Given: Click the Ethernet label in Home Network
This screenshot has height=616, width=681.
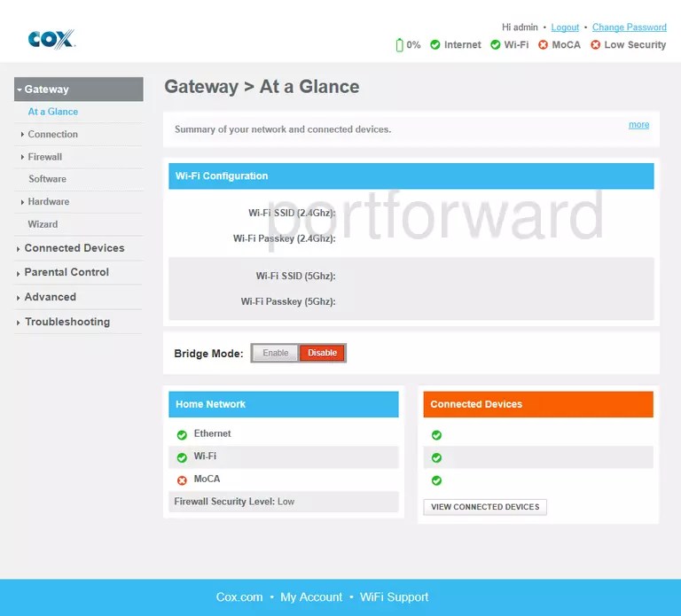Looking at the screenshot, I should (212, 433).
